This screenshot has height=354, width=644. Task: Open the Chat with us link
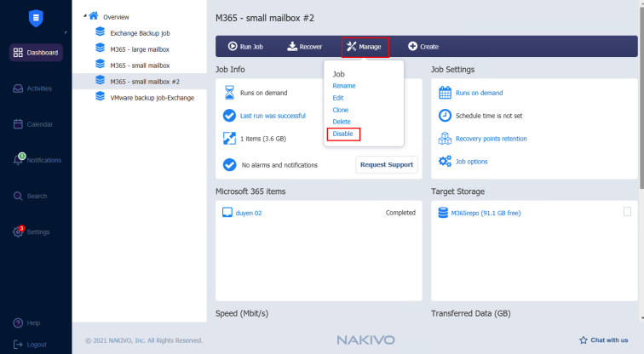tap(604, 340)
